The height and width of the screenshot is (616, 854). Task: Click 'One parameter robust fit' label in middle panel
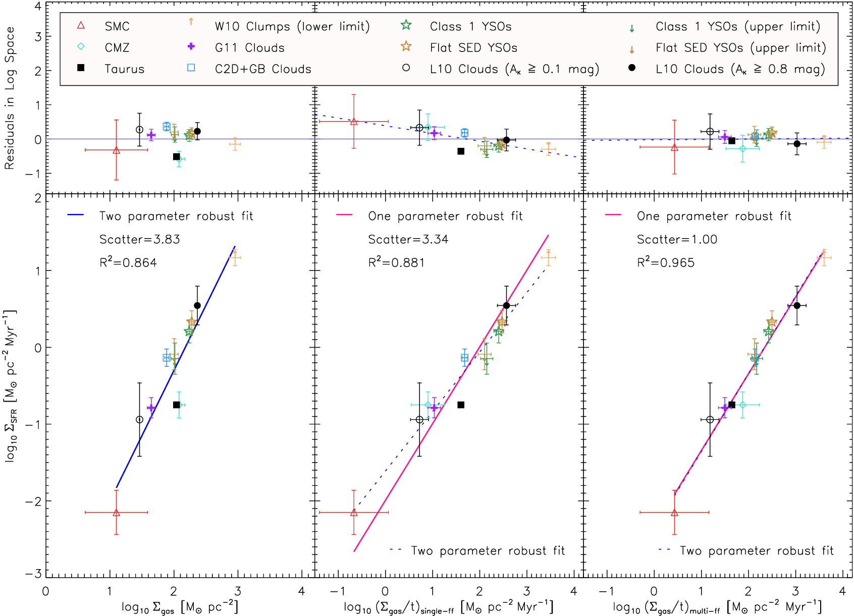[446, 216]
